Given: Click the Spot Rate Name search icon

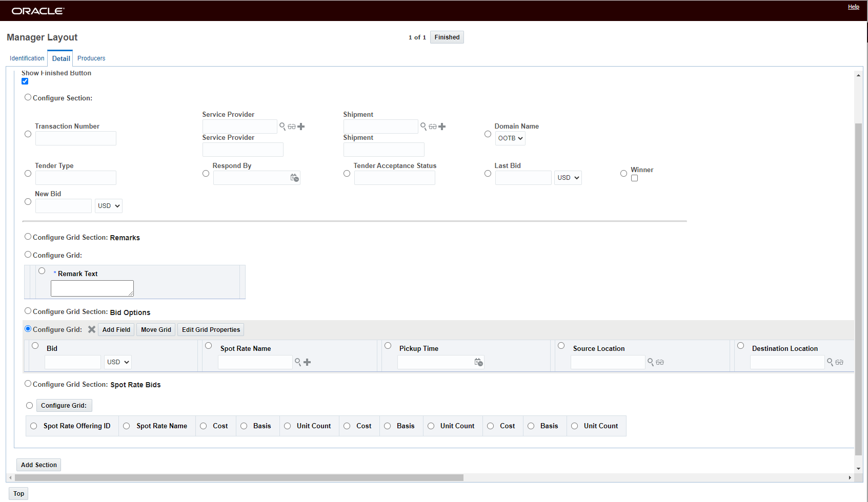Looking at the screenshot, I should pos(298,362).
